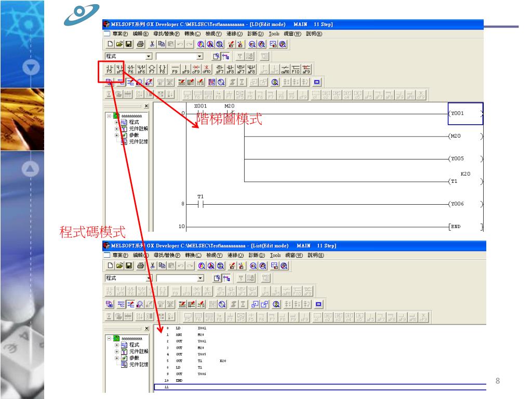Delete horizontal line with cF9 icon in LD window
The height and width of the screenshot is (399, 532).
[196, 69]
